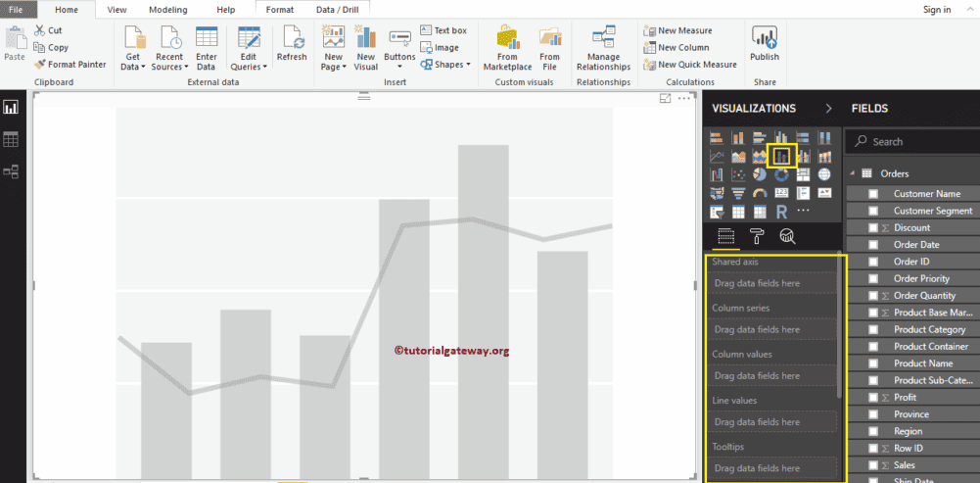Switch to the Modeling ribbon tab
This screenshot has width=980, height=483.
(x=168, y=10)
